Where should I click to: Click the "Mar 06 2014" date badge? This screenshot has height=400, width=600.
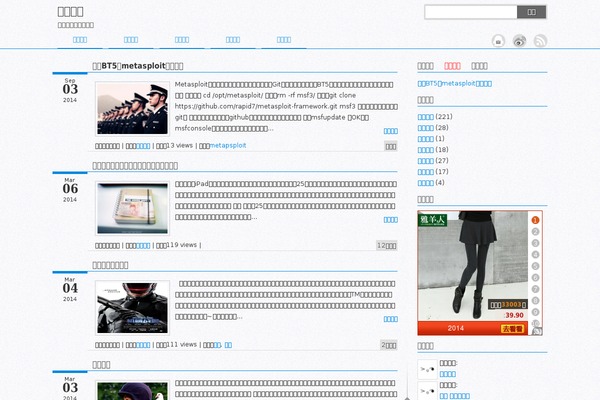point(70,189)
